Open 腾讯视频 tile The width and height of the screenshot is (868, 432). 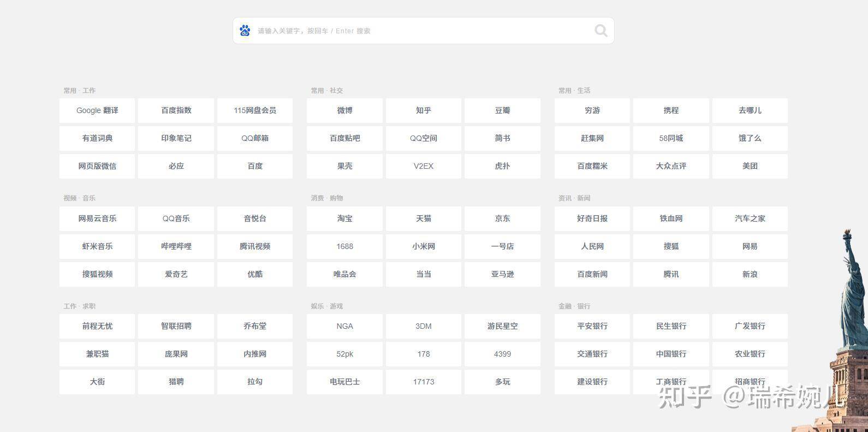pos(255,246)
